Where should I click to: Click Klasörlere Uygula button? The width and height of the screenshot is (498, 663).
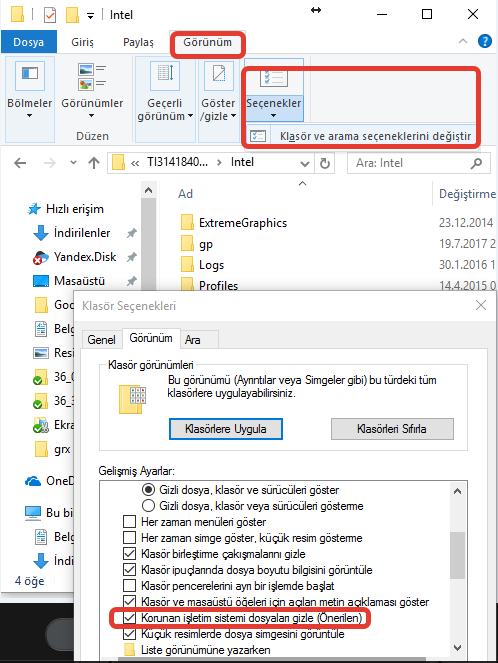click(226, 429)
